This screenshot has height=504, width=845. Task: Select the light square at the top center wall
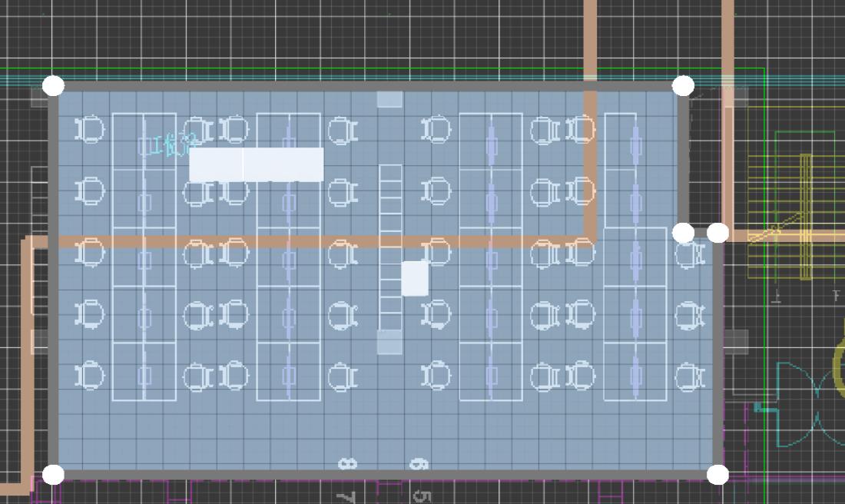tap(389, 99)
